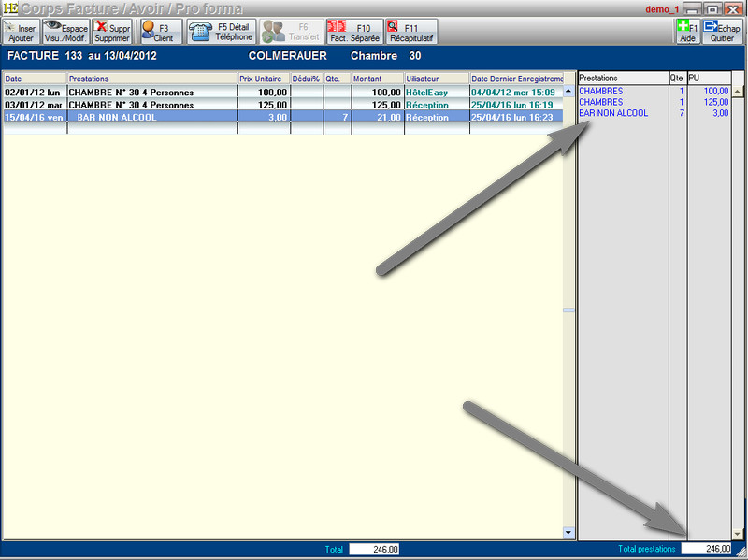Click the Qte column header in summary panel
748x560 pixels.
click(677, 78)
